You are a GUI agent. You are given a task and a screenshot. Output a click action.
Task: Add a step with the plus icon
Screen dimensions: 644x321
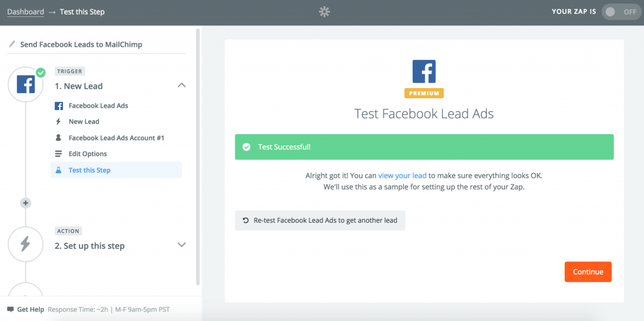point(25,203)
